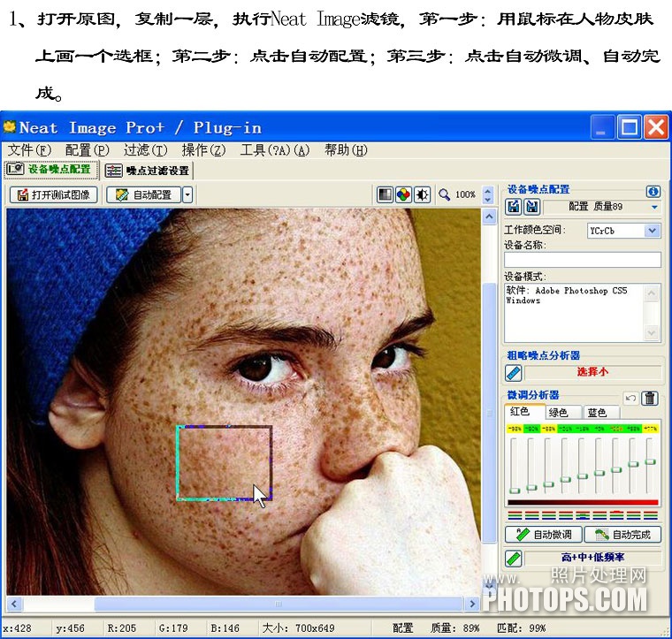Click the 高+中+低频率 label
The width and height of the screenshot is (672, 639).
coord(592,558)
